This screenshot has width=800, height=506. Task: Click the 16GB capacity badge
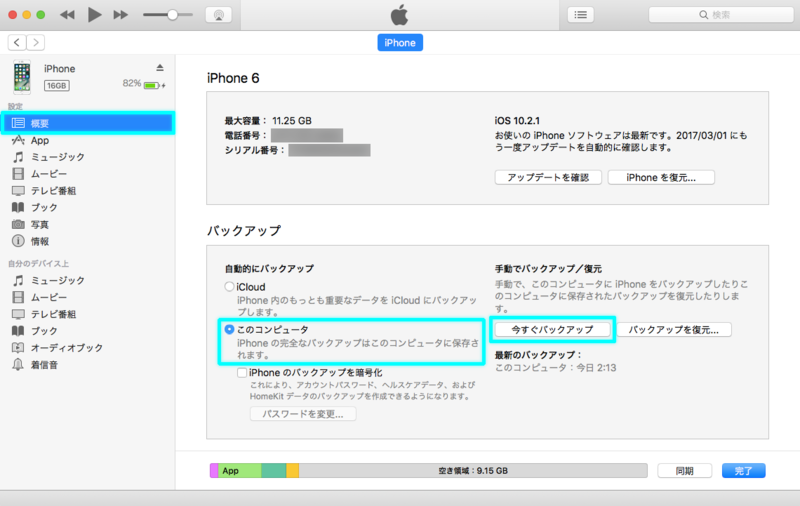[x=57, y=86]
